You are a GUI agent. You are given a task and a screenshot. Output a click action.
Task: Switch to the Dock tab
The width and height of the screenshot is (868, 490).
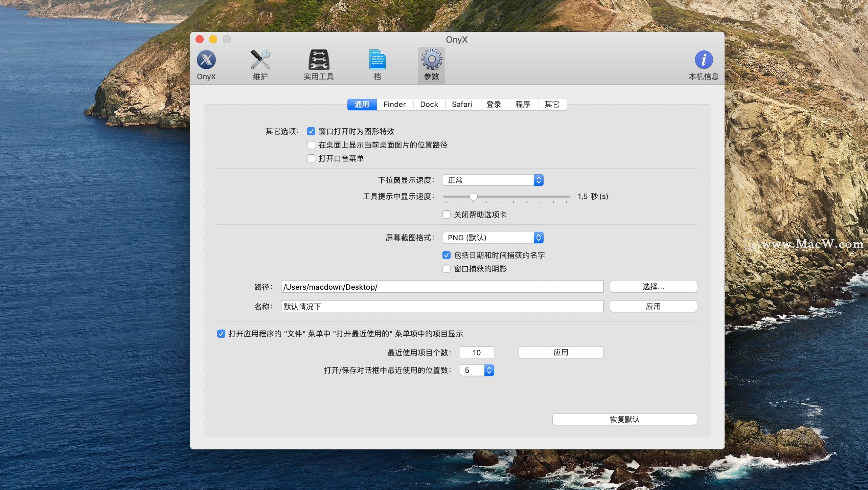click(x=429, y=104)
